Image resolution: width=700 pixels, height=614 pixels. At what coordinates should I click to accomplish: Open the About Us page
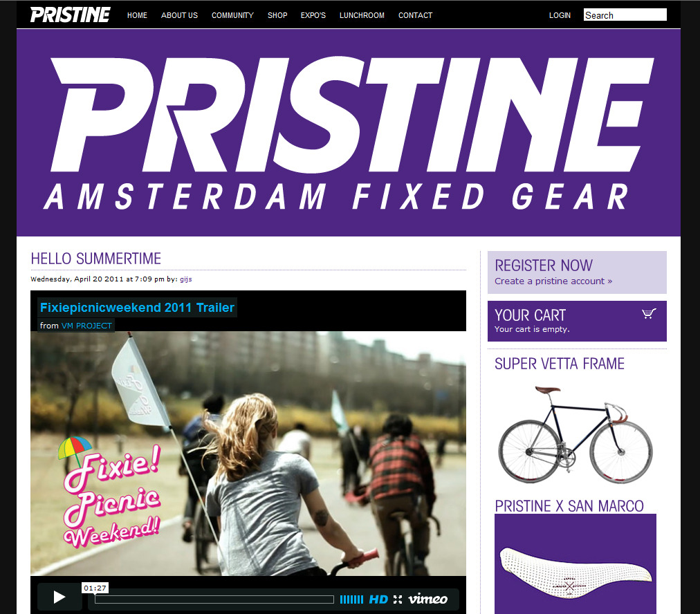pyautogui.click(x=179, y=15)
